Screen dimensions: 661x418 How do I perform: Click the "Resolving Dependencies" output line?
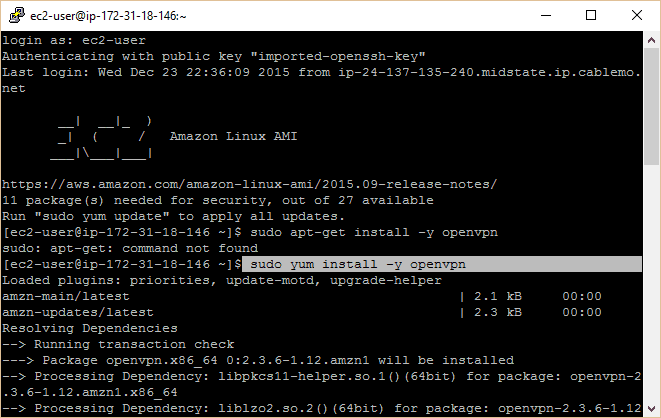[90, 328]
